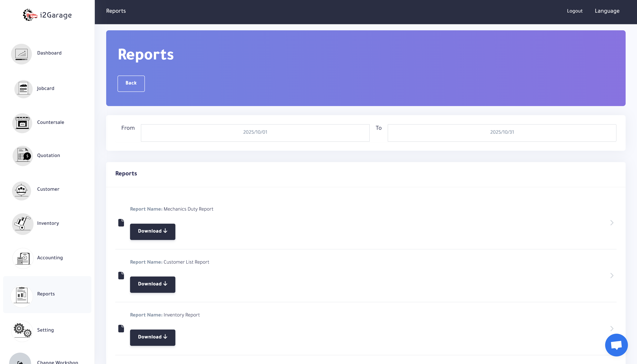Expand the Customer List Report row
This screenshot has height=364, width=637.
tap(612, 276)
